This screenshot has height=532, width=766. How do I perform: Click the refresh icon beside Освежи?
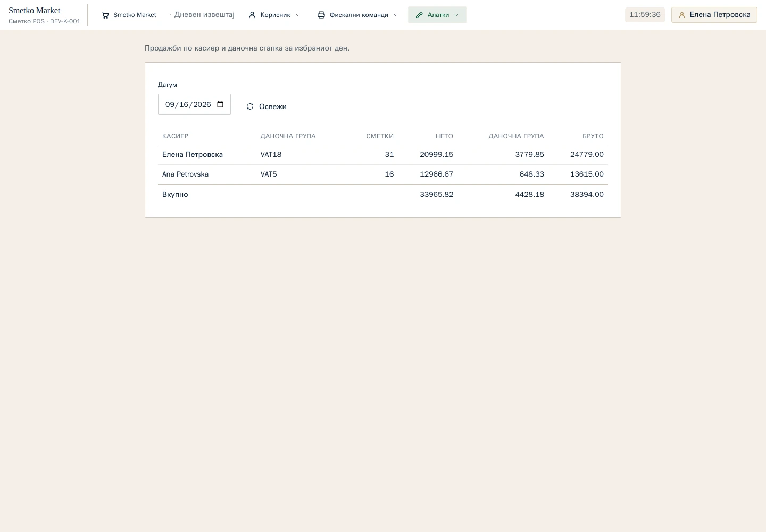tap(250, 106)
